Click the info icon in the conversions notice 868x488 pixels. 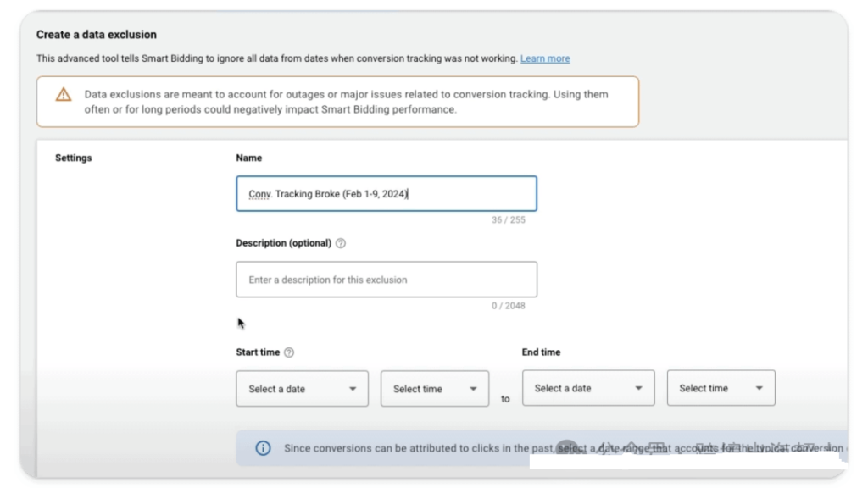click(x=263, y=448)
